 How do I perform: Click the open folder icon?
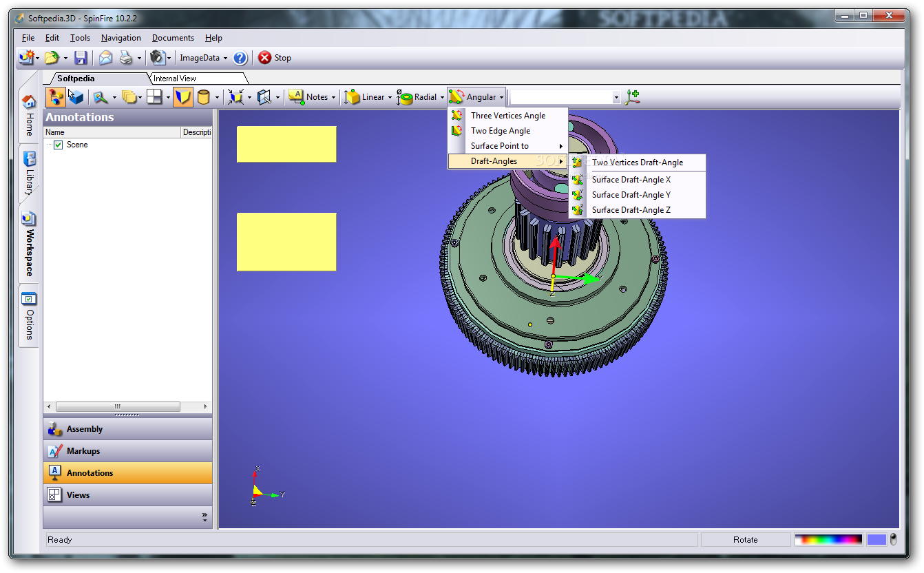pos(52,58)
